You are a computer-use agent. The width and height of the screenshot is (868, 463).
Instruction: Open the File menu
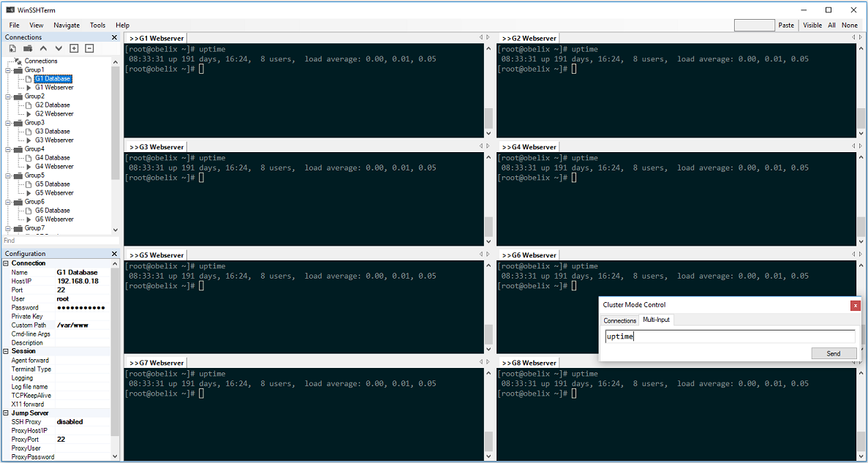[x=15, y=25]
